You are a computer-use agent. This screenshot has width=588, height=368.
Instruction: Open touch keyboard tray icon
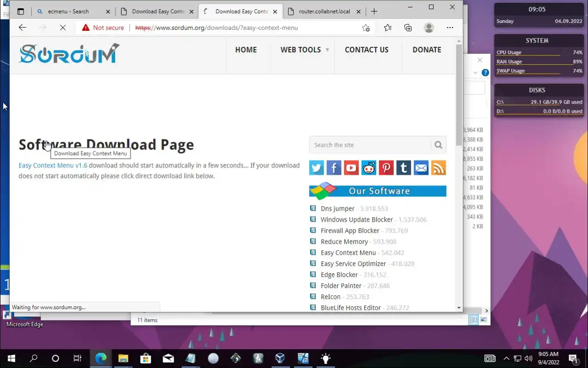point(490,358)
